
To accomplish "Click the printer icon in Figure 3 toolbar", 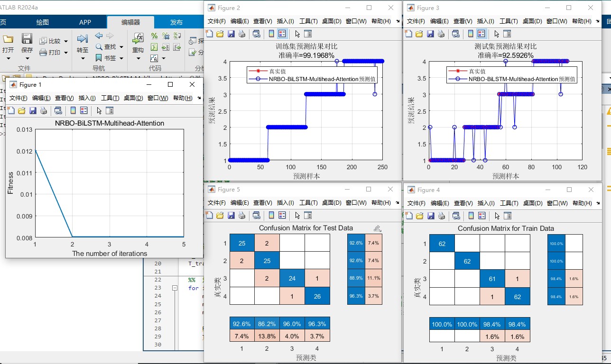I will 441,34.
